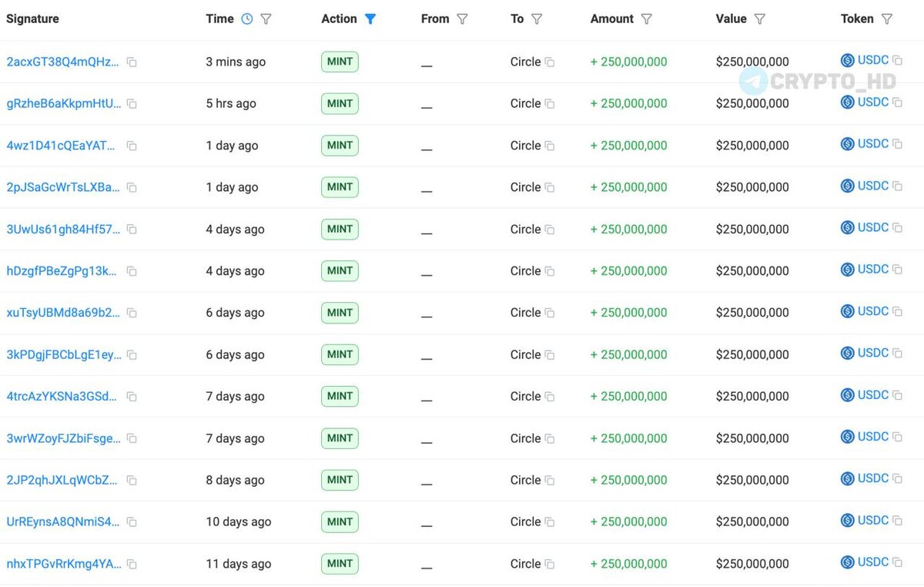Copy the 2acxGT38Q4mQHz signature
This screenshot has width=924, height=587.
tap(132, 62)
